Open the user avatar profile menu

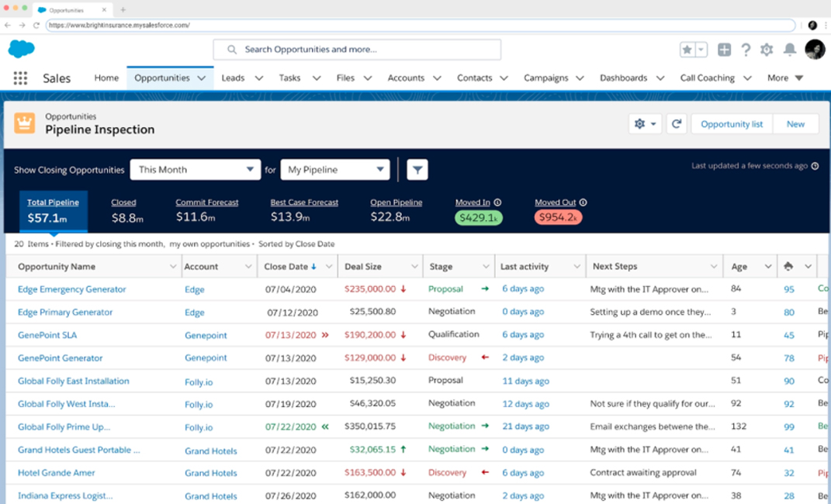(814, 50)
